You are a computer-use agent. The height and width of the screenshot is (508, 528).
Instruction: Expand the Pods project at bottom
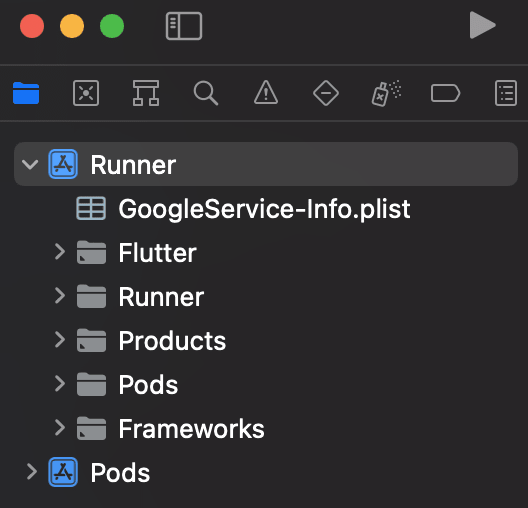[32, 472]
